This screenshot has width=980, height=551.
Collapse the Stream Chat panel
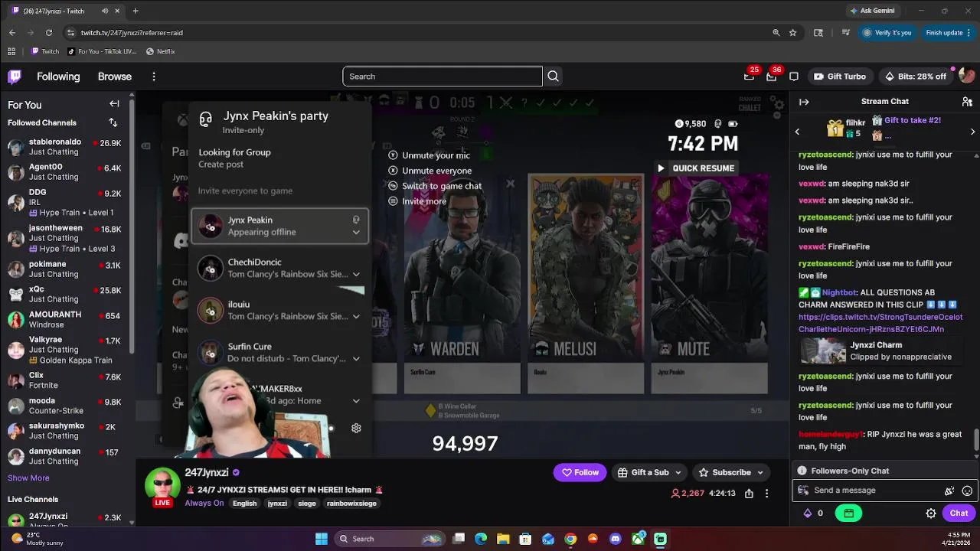click(x=804, y=101)
